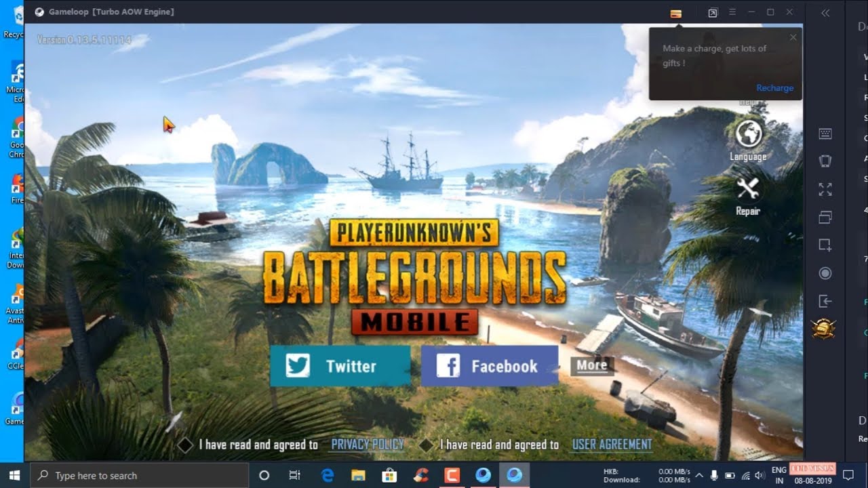This screenshot has height=488, width=868.
Task: Open Cortana from the taskbar
Action: (x=264, y=475)
